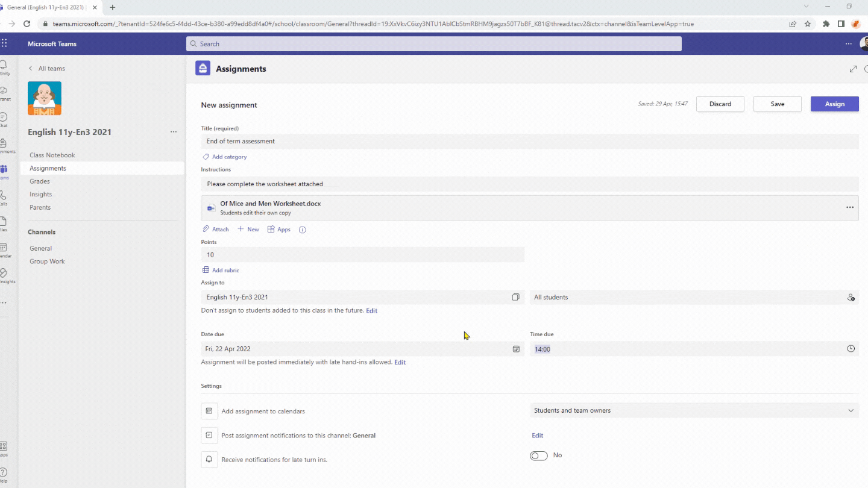
Task: Open options for Of Mice and Men Worksheet
Action: pyautogui.click(x=850, y=207)
